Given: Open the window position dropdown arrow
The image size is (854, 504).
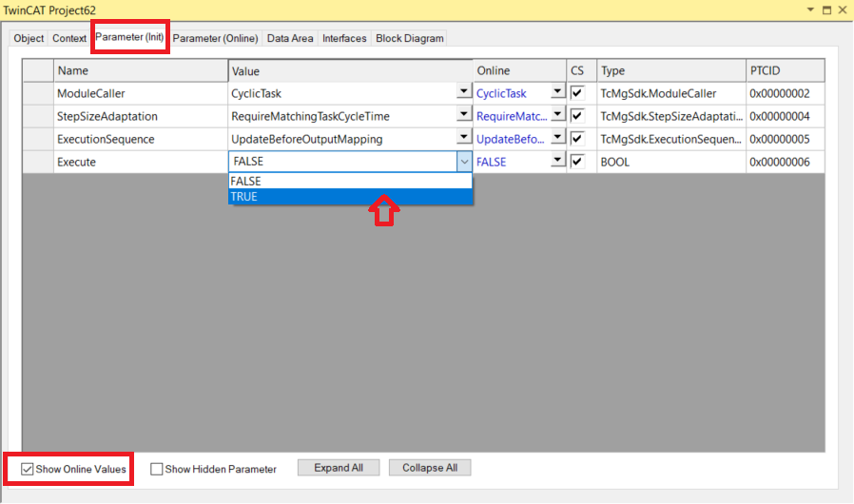Looking at the screenshot, I should click(x=810, y=10).
